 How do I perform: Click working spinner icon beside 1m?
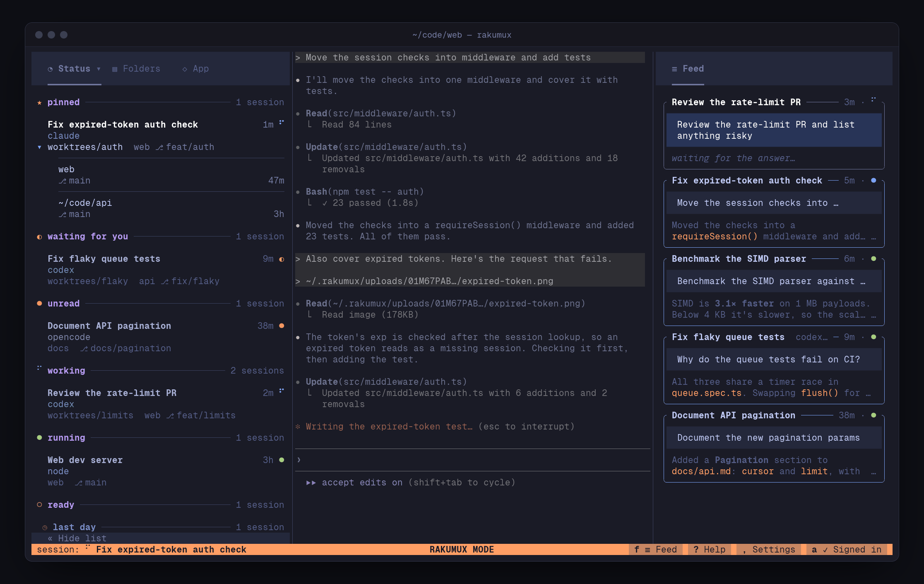282,123
